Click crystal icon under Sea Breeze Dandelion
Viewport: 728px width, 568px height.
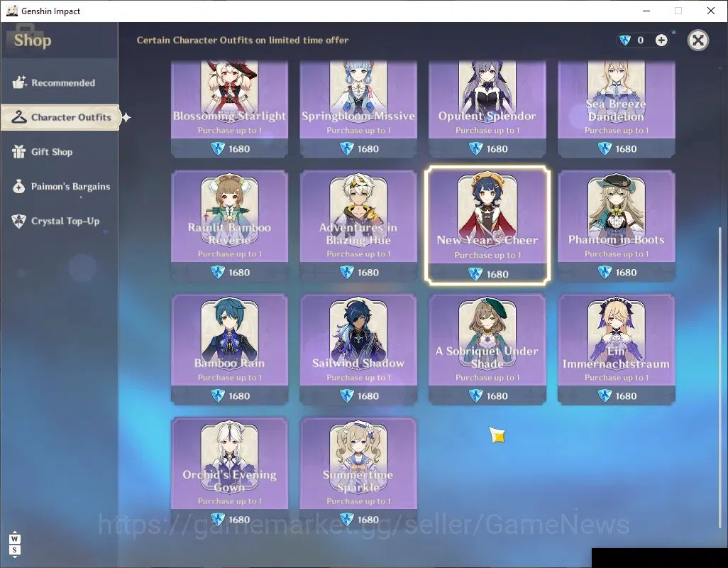[605, 148]
